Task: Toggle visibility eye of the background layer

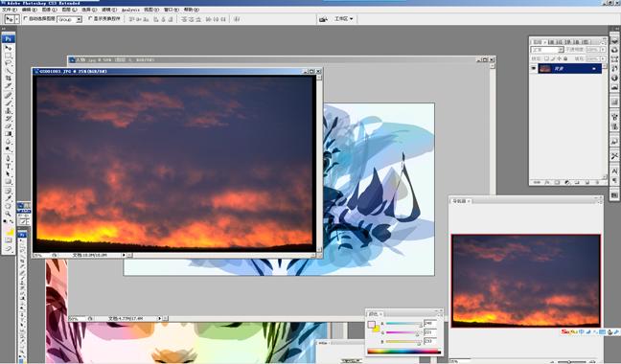Action: coord(534,68)
